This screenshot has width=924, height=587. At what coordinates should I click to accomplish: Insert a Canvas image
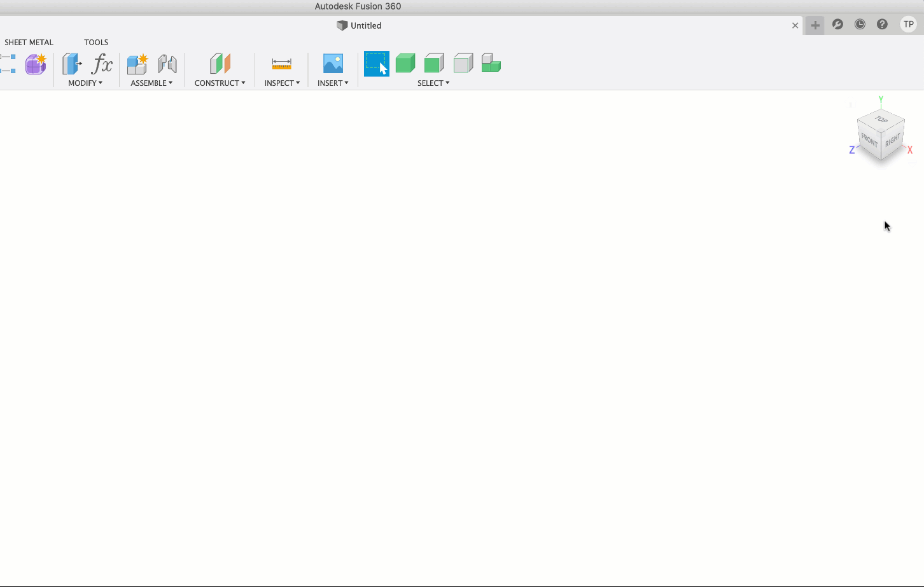[x=332, y=64]
